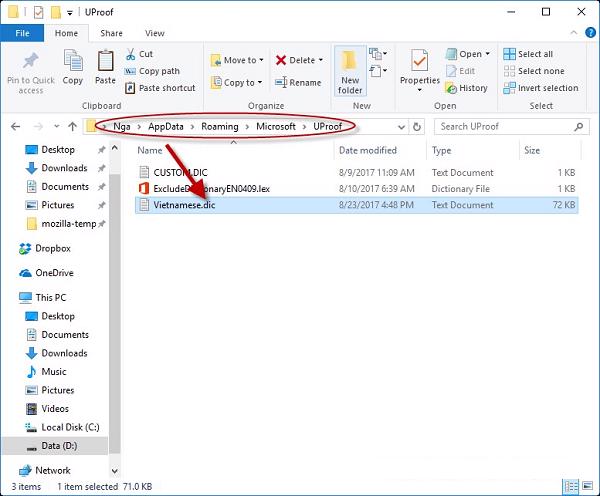Switch to Large icons view
Image resolution: width=600 pixels, height=496 pixels.
coord(588,486)
